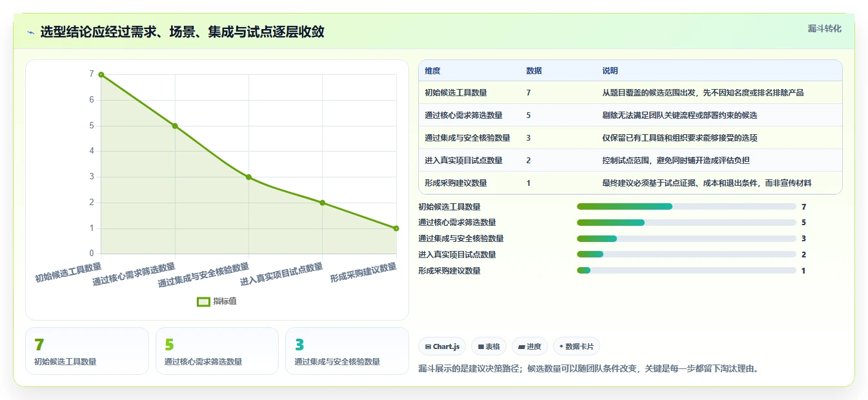Click the 说明 table column header
This screenshot has height=400, width=868.
(x=610, y=70)
